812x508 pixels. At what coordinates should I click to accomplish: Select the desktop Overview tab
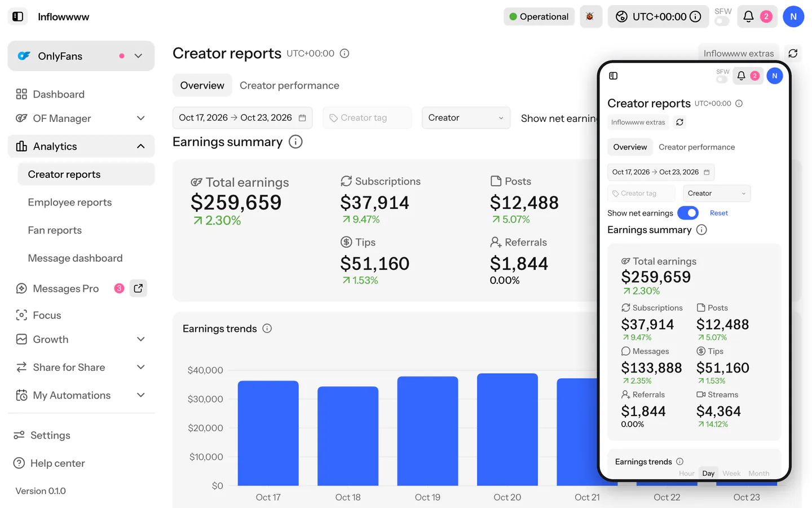coord(202,85)
